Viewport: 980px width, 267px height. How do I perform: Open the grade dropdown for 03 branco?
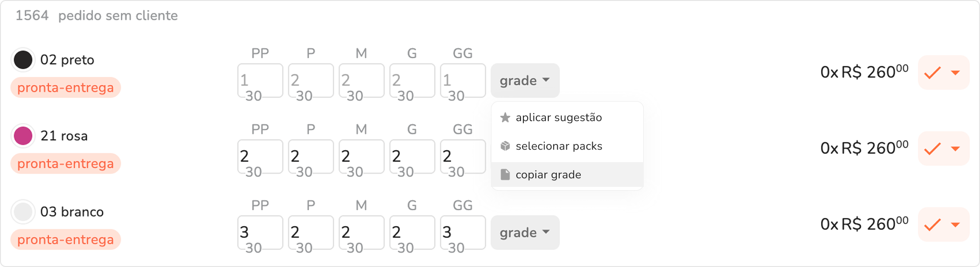click(524, 233)
